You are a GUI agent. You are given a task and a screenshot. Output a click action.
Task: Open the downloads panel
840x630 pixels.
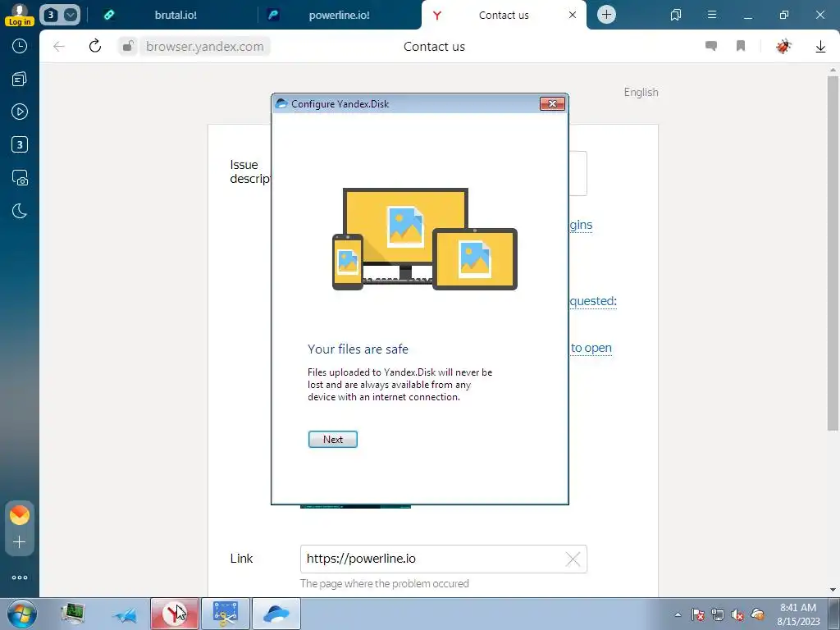820,47
